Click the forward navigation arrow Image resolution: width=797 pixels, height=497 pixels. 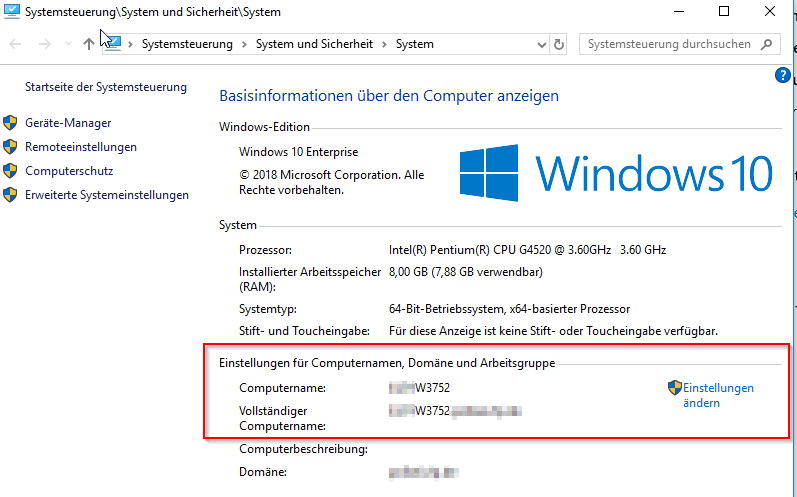(x=44, y=44)
